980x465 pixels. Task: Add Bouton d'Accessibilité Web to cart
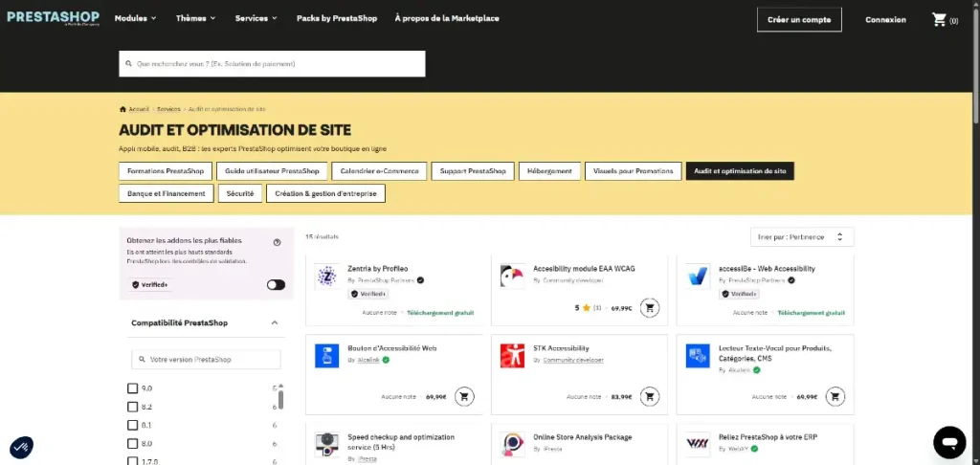(x=464, y=396)
